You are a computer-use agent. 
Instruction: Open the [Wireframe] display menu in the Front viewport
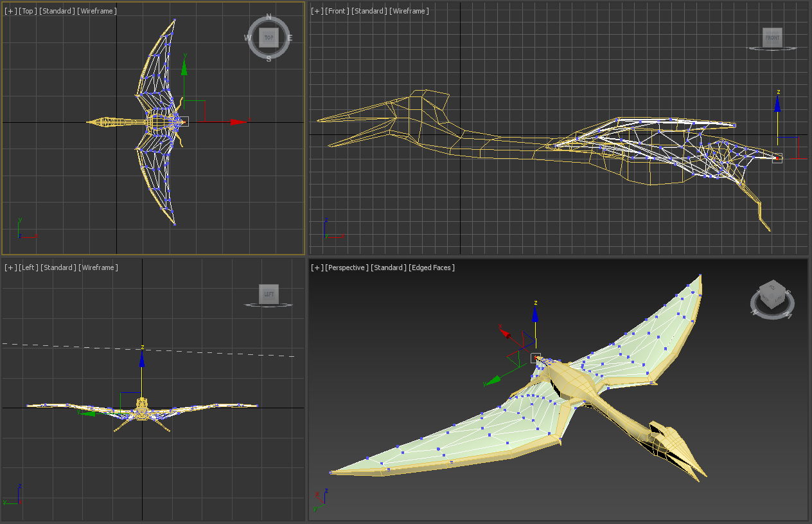click(410, 10)
